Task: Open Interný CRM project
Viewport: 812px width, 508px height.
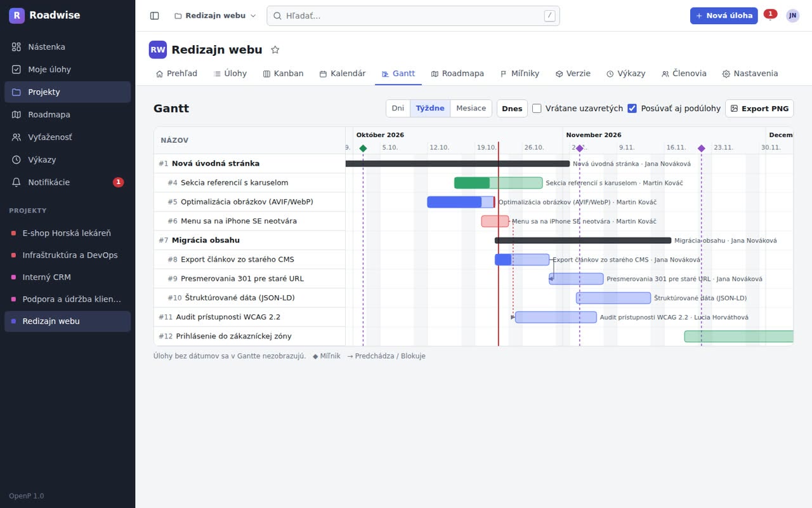Action: [68, 277]
